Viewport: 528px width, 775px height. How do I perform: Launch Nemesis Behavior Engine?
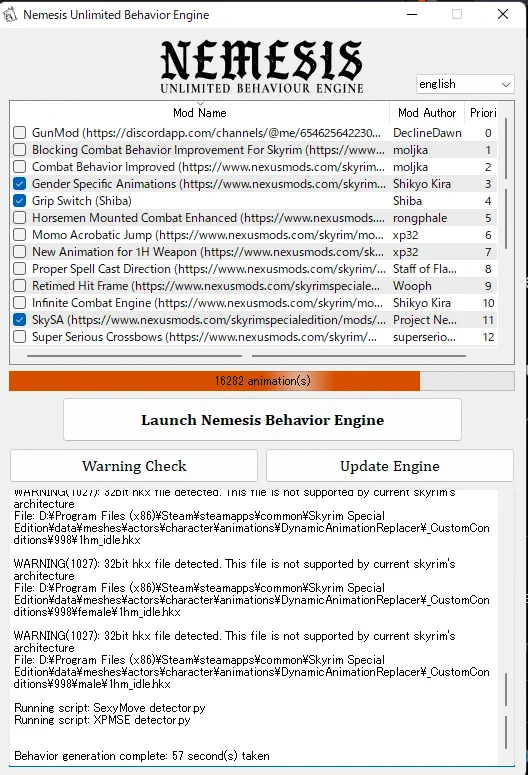click(263, 420)
